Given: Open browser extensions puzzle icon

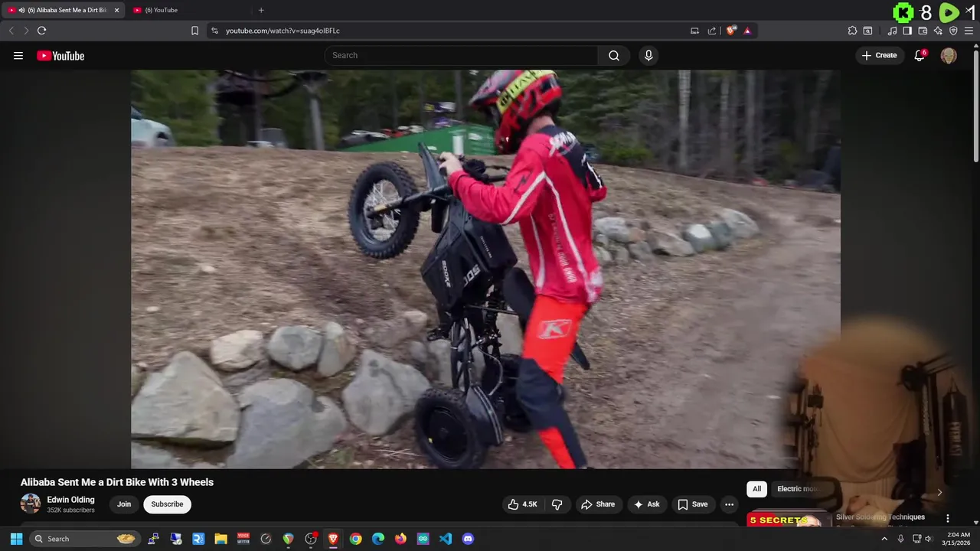Looking at the screenshot, I should pos(852,31).
